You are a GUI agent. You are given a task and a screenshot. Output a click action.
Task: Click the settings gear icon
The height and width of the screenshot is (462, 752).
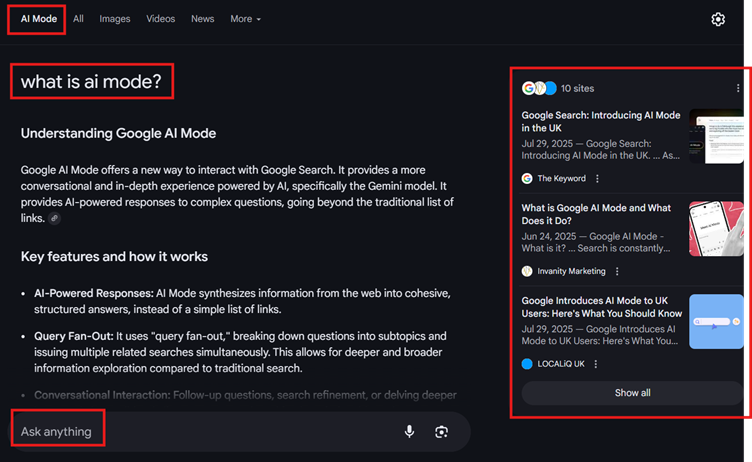coord(717,19)
